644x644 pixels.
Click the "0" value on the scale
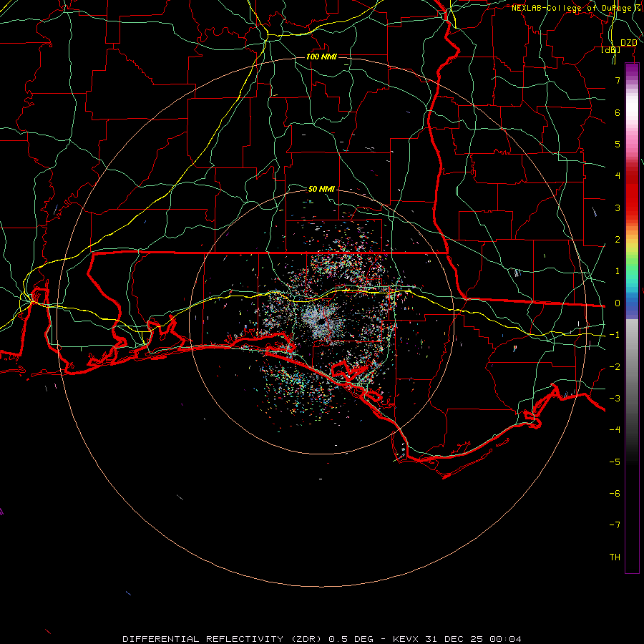click(618, 303)
